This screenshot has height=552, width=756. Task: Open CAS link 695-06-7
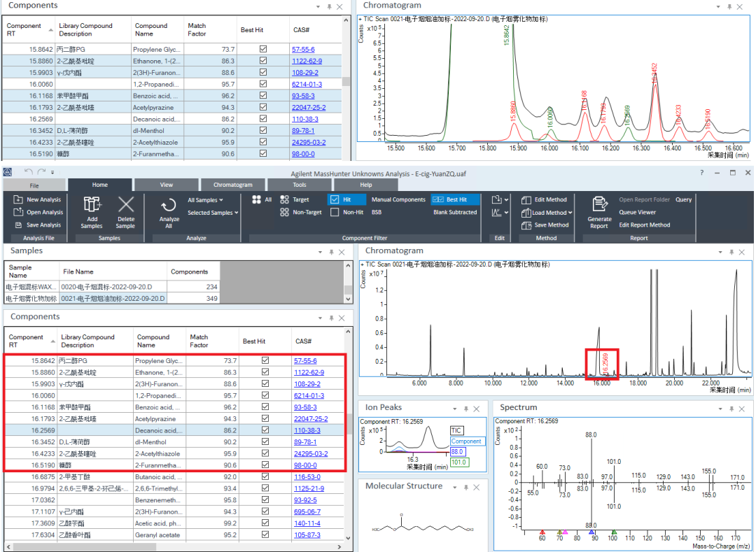point(307,511)
